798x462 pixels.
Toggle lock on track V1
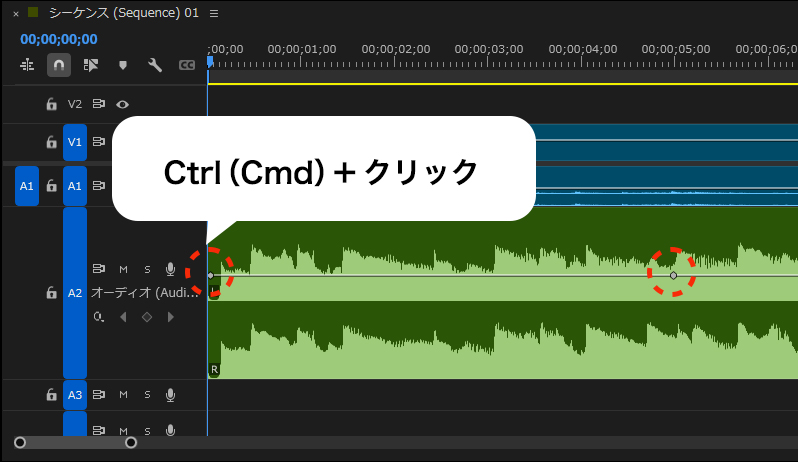coord(51,142)
